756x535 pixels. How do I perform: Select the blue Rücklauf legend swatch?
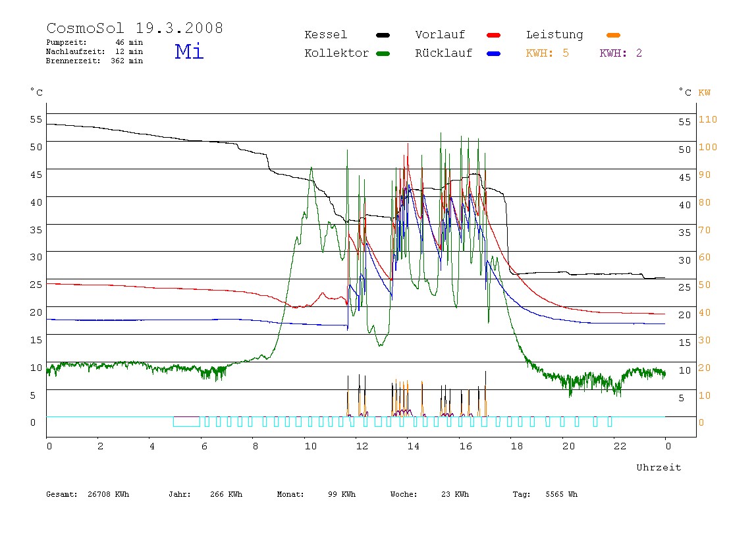pos(493,53)
